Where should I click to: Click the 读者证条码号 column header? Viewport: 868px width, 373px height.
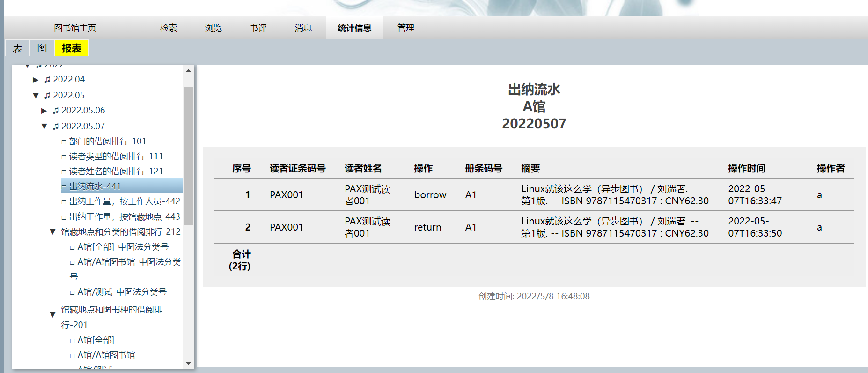[297, 169]
